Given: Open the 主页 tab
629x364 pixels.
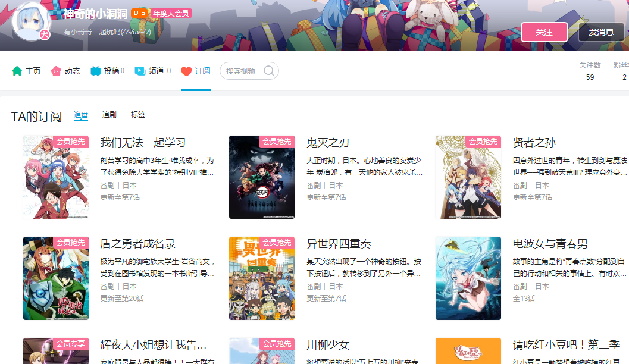Looking at the screenshot, I should 26,71.
